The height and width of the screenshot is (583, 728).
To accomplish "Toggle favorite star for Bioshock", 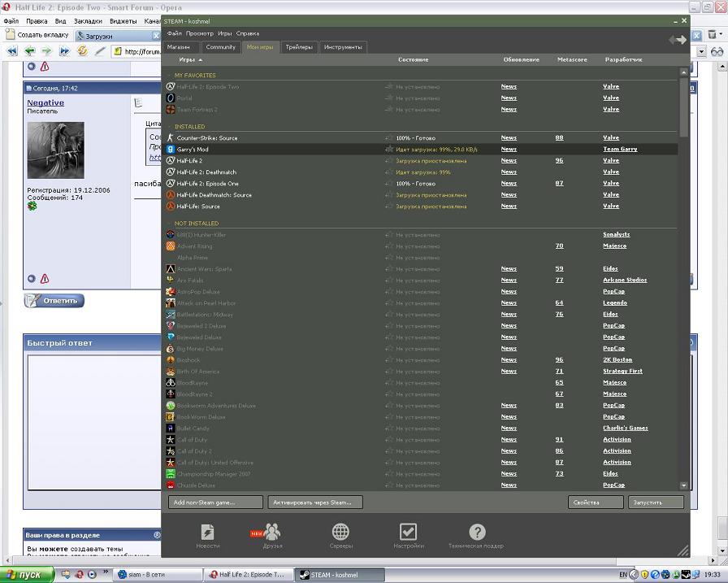I will 389,360.
